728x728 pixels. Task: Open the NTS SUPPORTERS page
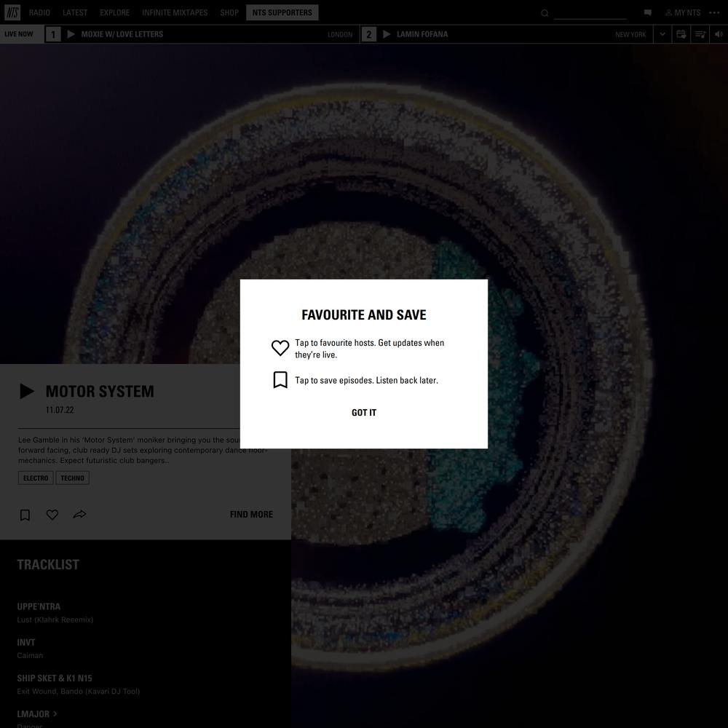coord(282,12)
